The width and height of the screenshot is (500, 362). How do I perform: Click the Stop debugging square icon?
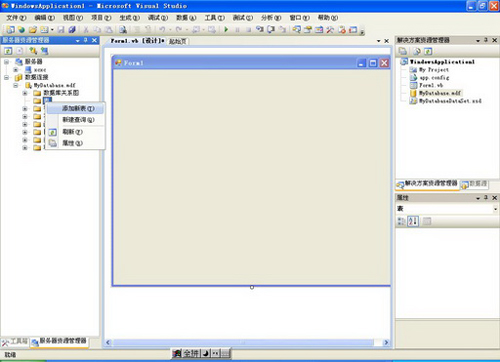pos(248,30)
